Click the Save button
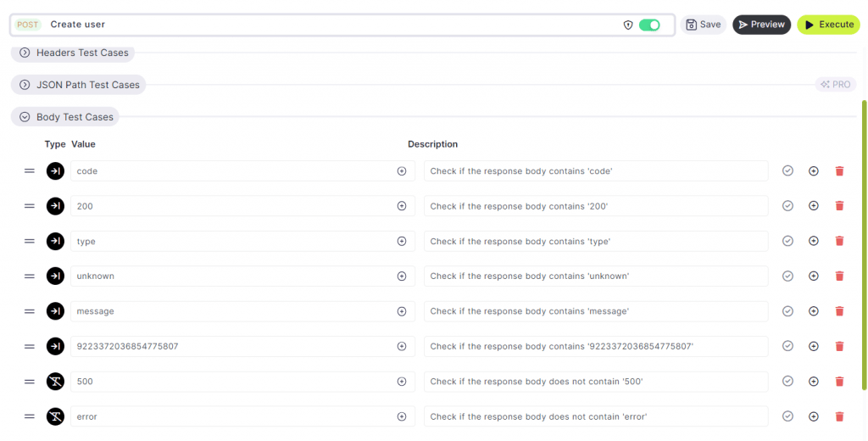This screenshot has height=441, width=868. point(703,25)
